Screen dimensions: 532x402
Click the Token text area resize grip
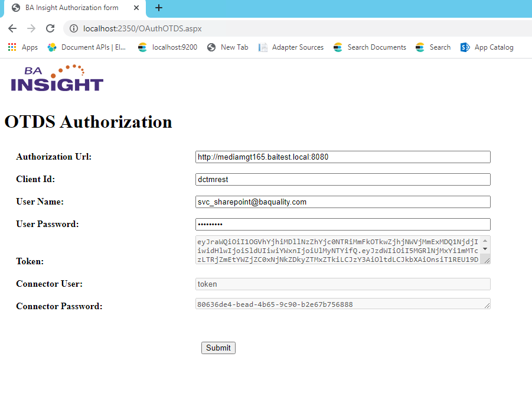coord(487,261)
